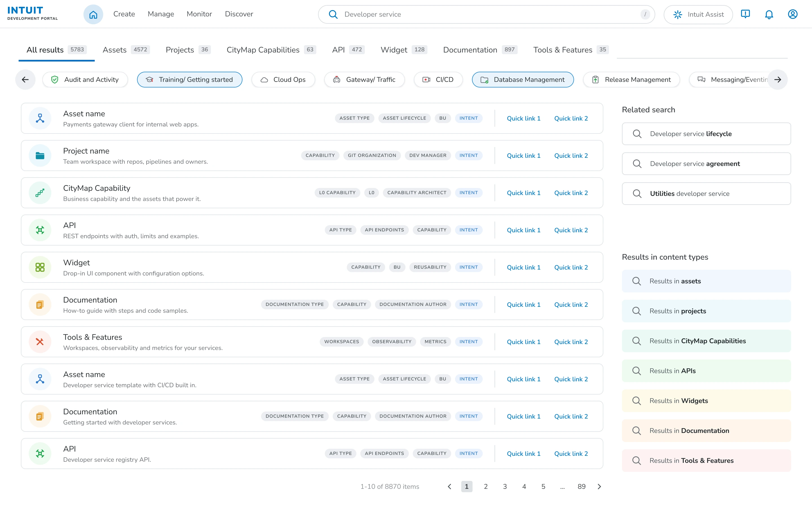Click the Getting started Documentation row icon
Screen dimensions: 812x508
[40, 416]
